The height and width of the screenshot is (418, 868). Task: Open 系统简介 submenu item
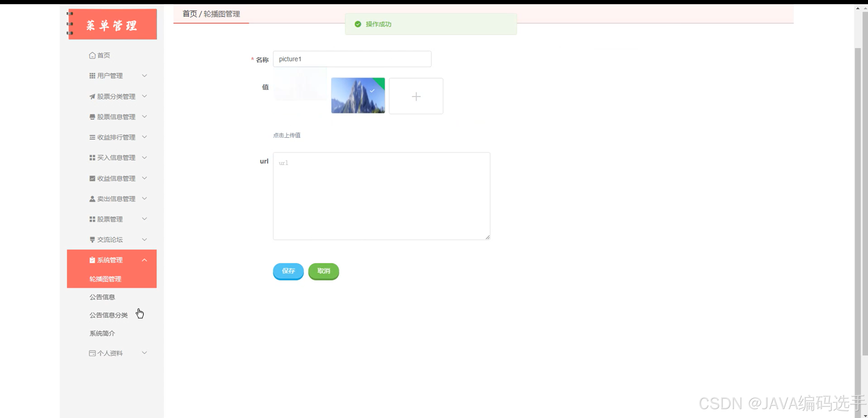102,333
